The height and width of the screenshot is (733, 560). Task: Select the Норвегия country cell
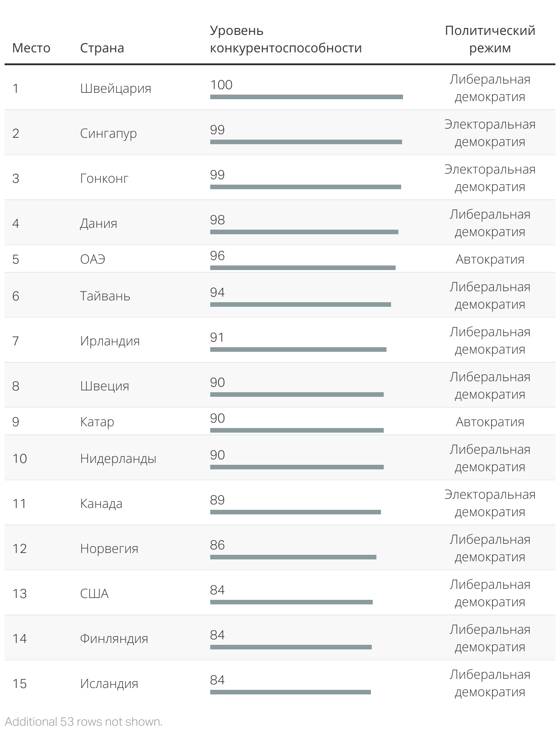[x=109, y=548]
